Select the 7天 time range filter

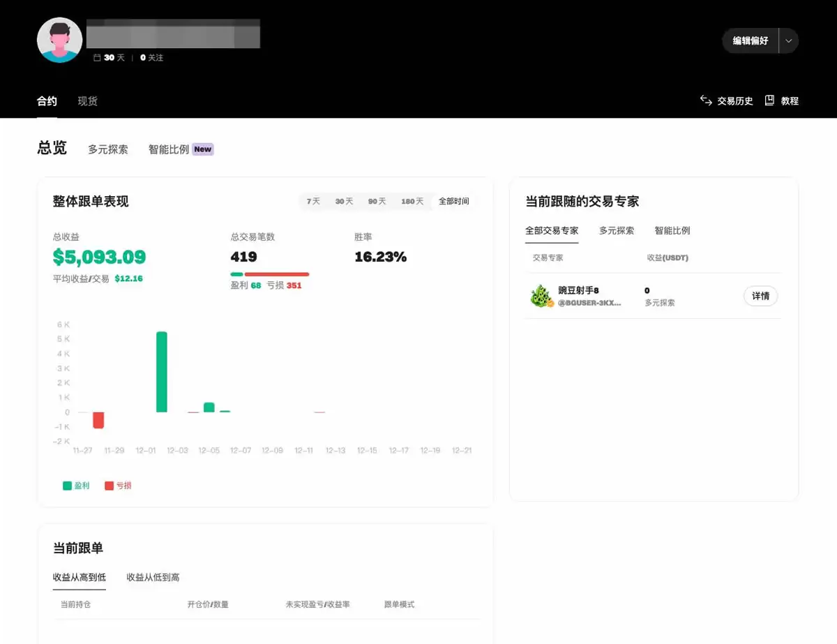coord(313,201)
